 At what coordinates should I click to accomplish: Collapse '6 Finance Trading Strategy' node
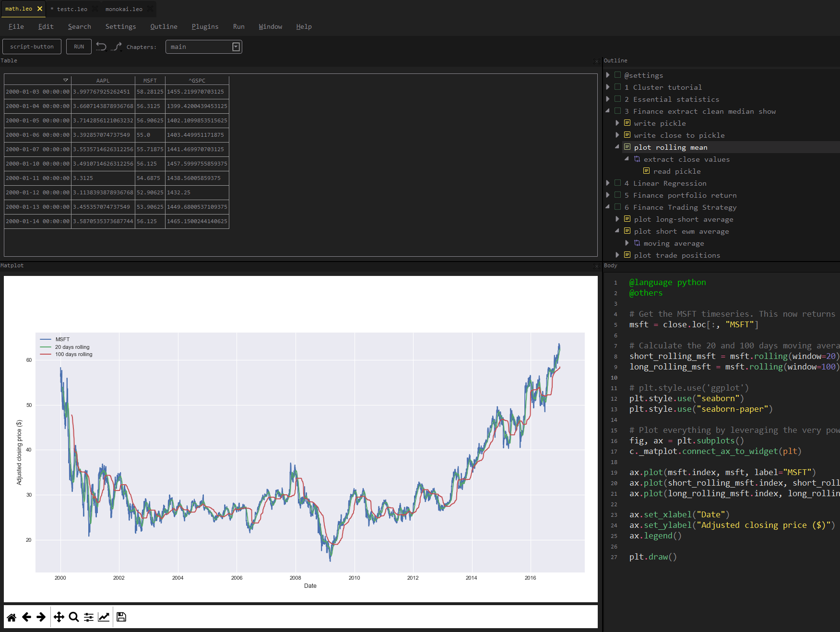point(608,207)
